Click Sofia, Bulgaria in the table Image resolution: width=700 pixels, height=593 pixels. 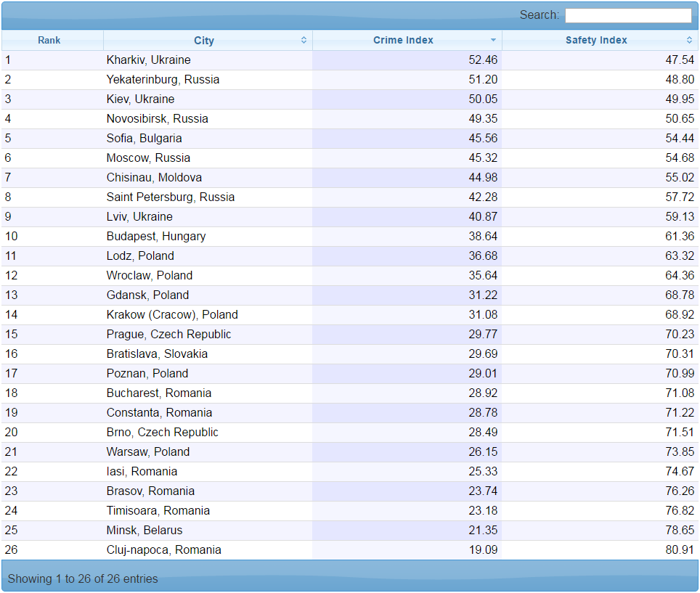click(x=144, y=139)
